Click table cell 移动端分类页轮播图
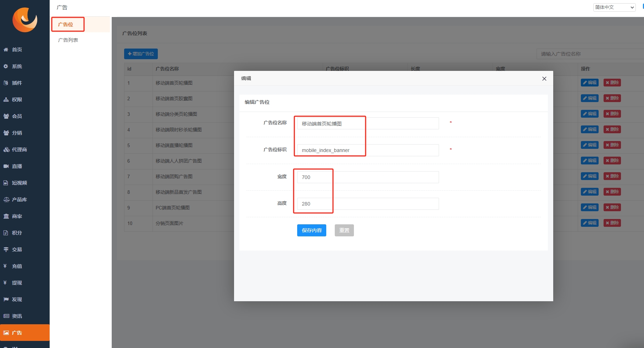 (x=176, y=114)
